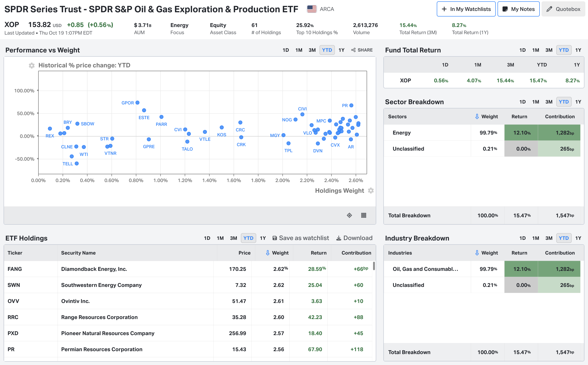This screenshot has width=588, height=365.
Task: Click the crosshair recenter icon below the chart
Action: click(x=349, y=215)
